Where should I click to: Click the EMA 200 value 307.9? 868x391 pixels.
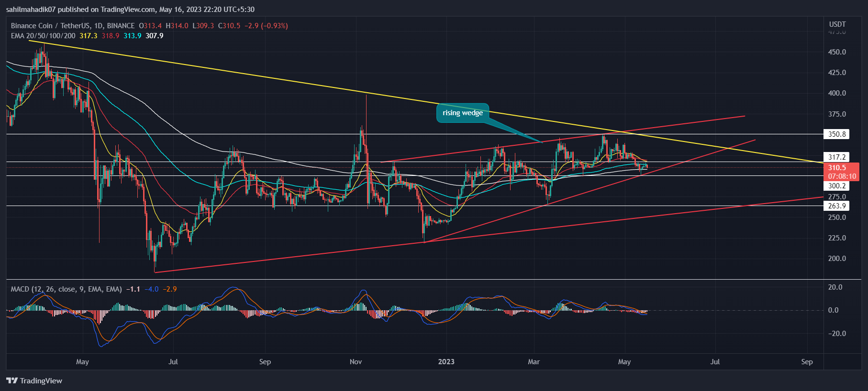[x=155, y=36]
